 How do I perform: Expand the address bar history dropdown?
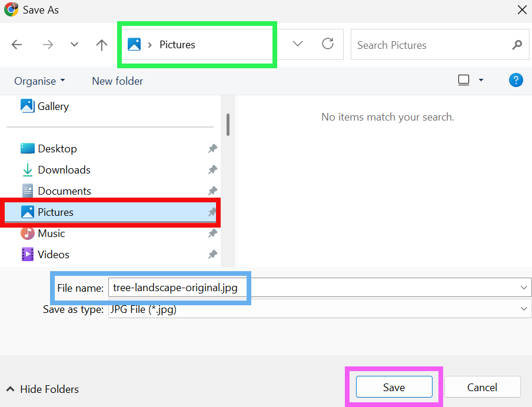coord(298,44)
